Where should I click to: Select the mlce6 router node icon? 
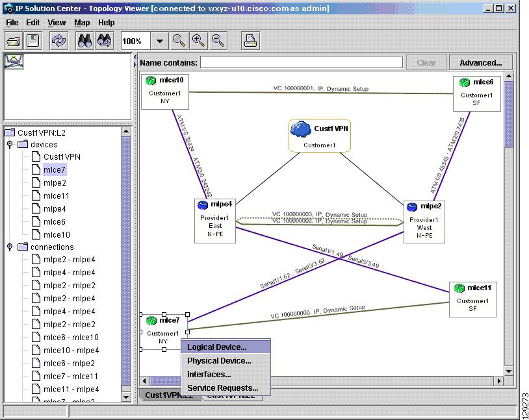[465, 82]
